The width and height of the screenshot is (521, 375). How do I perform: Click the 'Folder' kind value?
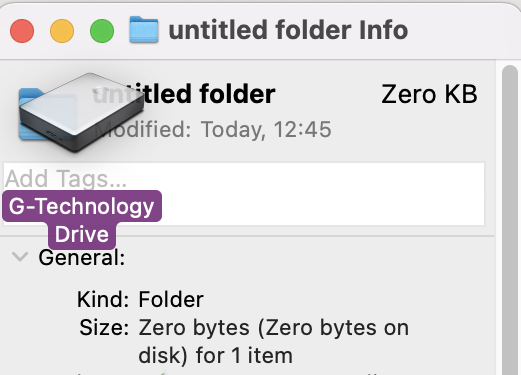tap(171, 299)
